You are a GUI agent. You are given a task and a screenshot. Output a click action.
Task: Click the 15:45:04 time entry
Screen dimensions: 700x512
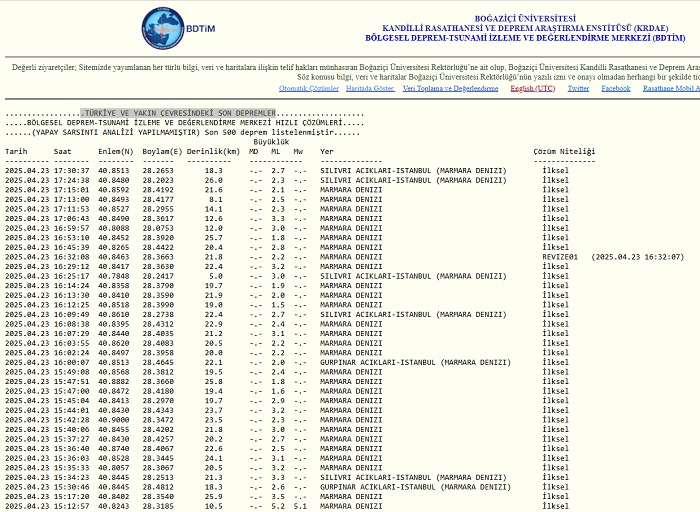click(71, 401)
